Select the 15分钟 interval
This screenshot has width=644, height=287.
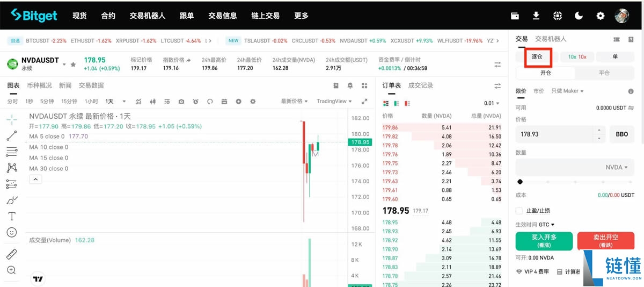coord(69,101)
